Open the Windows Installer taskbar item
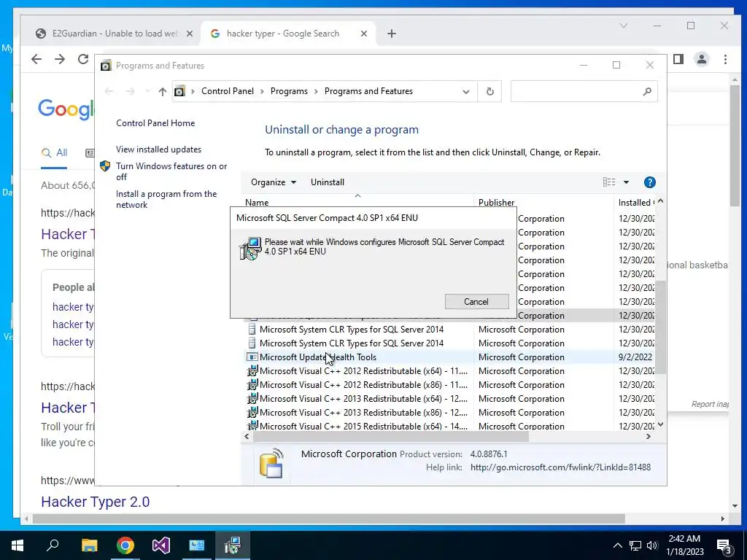 tap(233, 545)
